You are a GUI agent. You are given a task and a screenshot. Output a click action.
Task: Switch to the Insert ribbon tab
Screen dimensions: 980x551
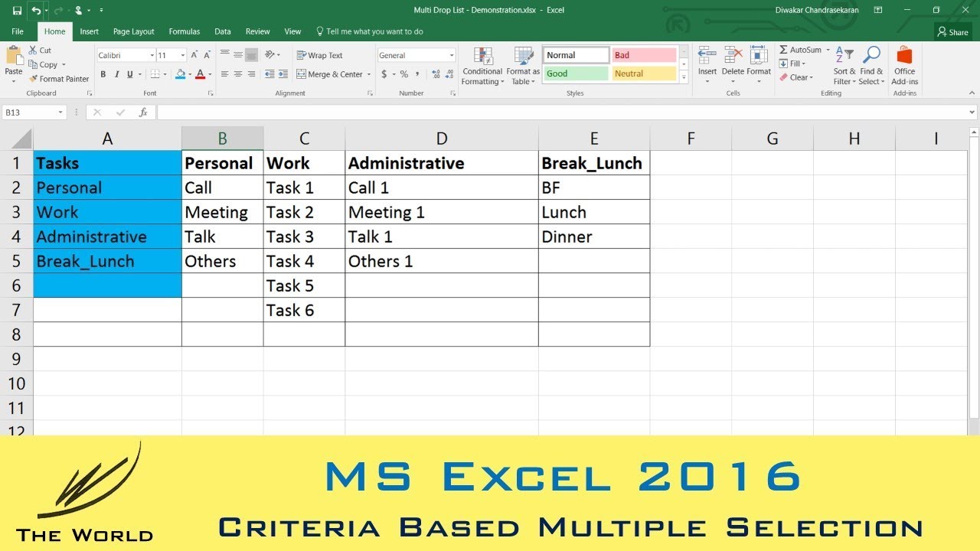tap(90, 31)
